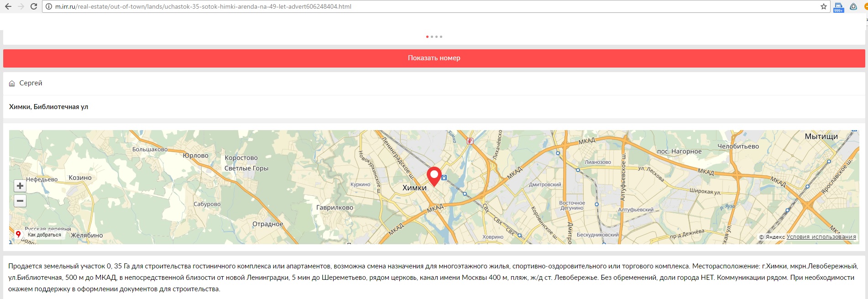868x299 pixels.
Task: Zoom in the map with plus button
Action: [20, 186]
